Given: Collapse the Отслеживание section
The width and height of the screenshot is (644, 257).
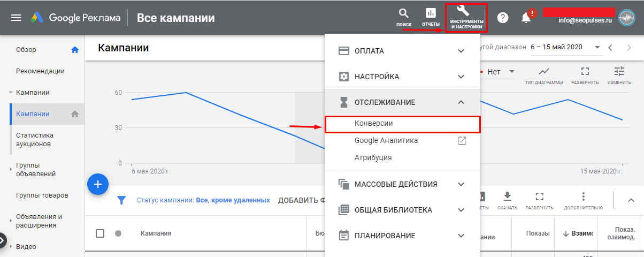Looking at the screenshot, I should coord(402,102).
